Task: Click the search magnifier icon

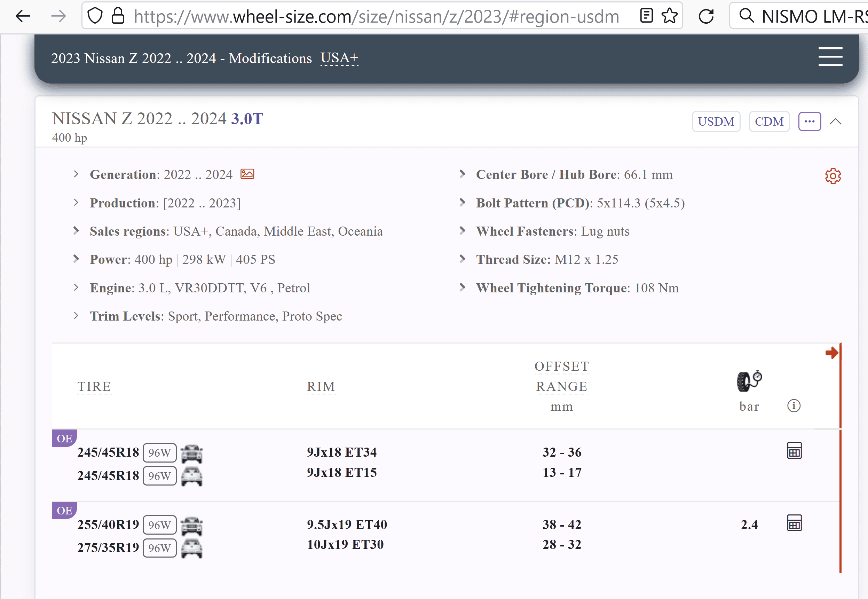Action: click(747, 16)
